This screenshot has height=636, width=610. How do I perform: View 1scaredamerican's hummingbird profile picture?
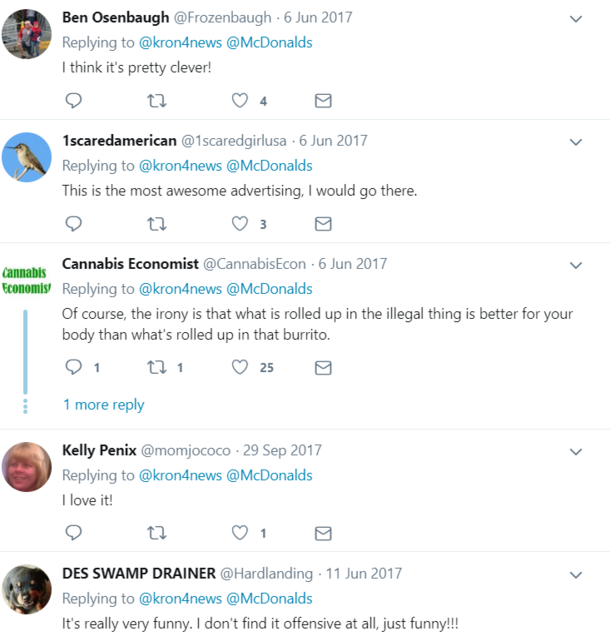click(x=27, y=157)
